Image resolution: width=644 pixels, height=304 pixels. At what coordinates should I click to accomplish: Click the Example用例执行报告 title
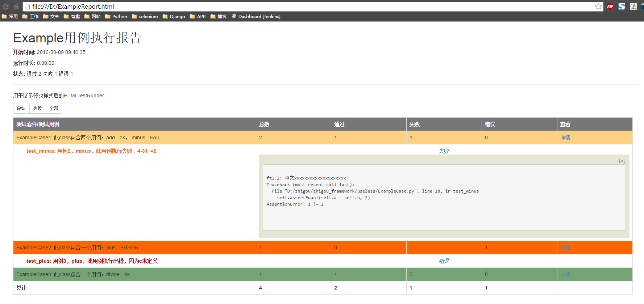click(x=77, y=38)
